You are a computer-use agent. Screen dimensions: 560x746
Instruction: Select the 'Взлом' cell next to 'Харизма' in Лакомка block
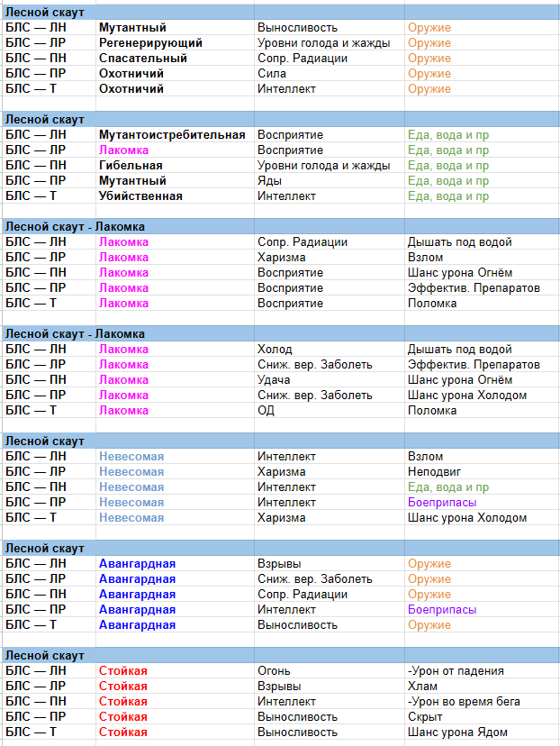pos(482,258)
